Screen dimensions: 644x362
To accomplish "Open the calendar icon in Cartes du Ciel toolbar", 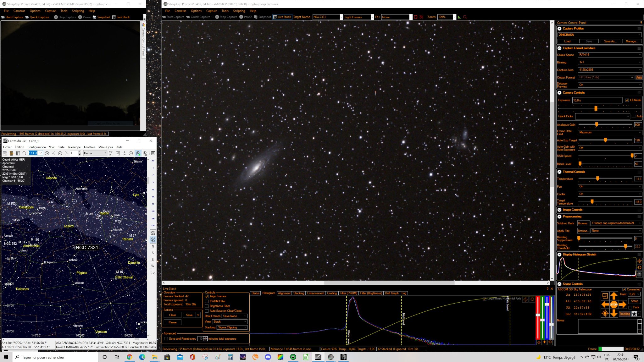I will (5, 153).
